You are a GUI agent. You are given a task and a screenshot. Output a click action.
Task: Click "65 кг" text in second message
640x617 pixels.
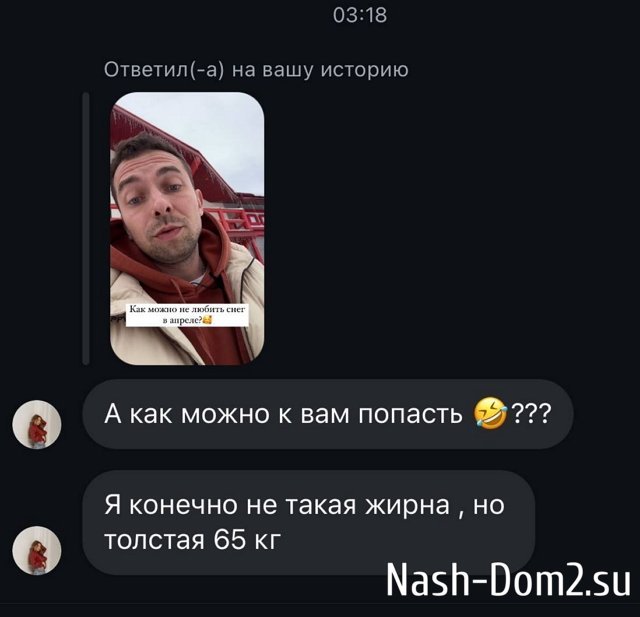pos(247,539)
